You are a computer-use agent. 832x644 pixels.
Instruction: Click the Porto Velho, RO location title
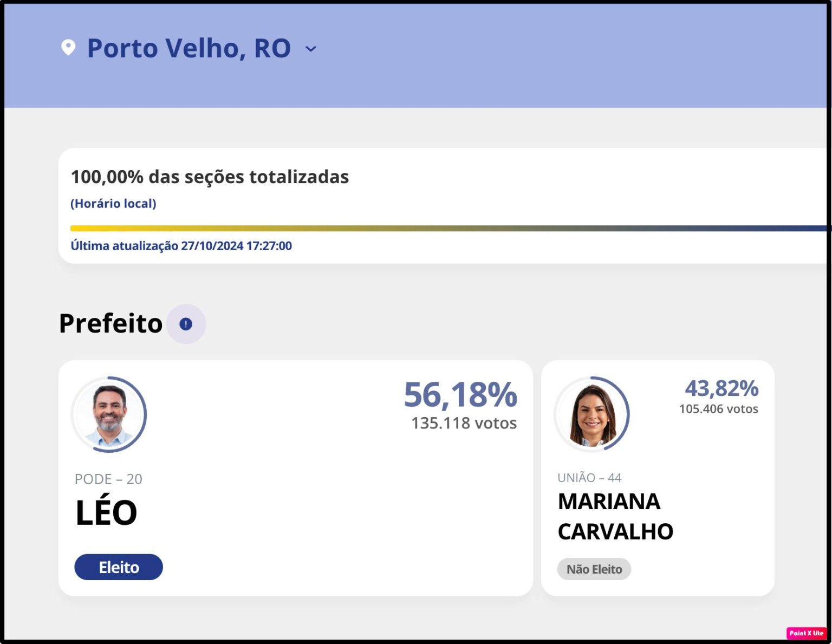[188, 48]
